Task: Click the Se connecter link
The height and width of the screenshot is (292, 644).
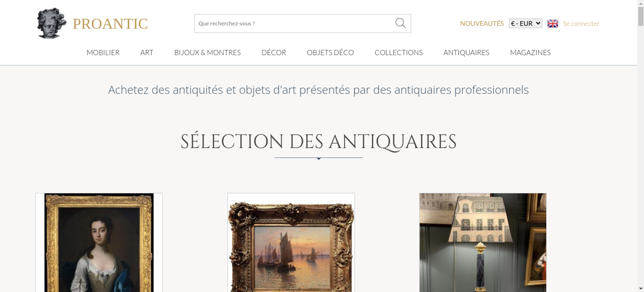Action: tap(581, 23)
